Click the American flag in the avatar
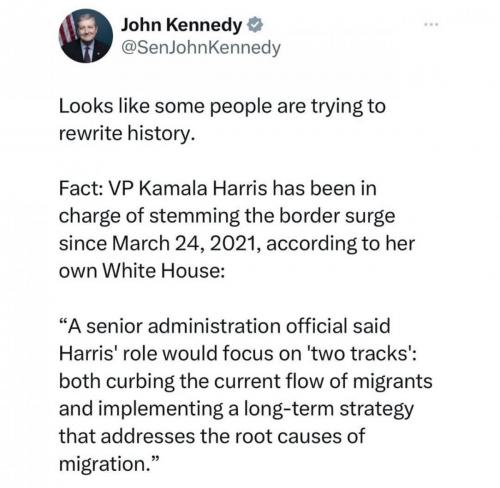The image size is (500, 488). pyautogui.click(x=68, y=29)
